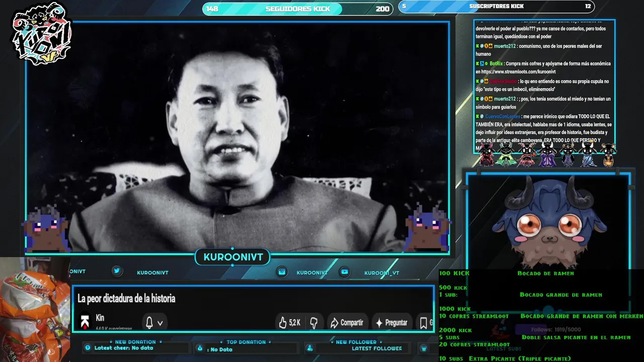This screenshot has height=362, width=644.
Task: Click KUROONIVT handle next to Instagram icon
Action: (312, 273)
